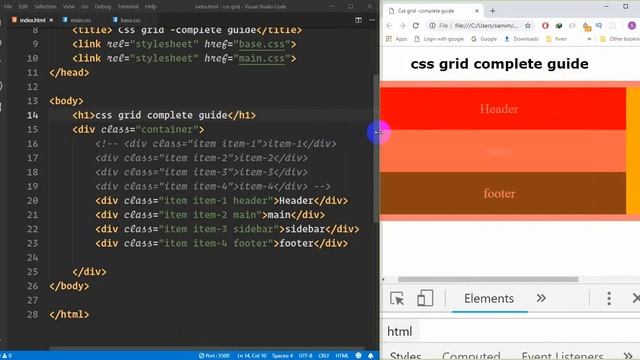Image resolution: width=640 pixels, height=360 pixels.
Task: Click the container div on line 15
Action: coord(138,129)
